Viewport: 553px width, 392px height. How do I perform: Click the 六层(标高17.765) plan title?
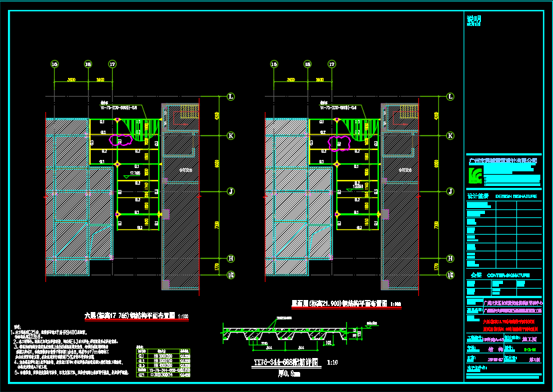(130, 315)
